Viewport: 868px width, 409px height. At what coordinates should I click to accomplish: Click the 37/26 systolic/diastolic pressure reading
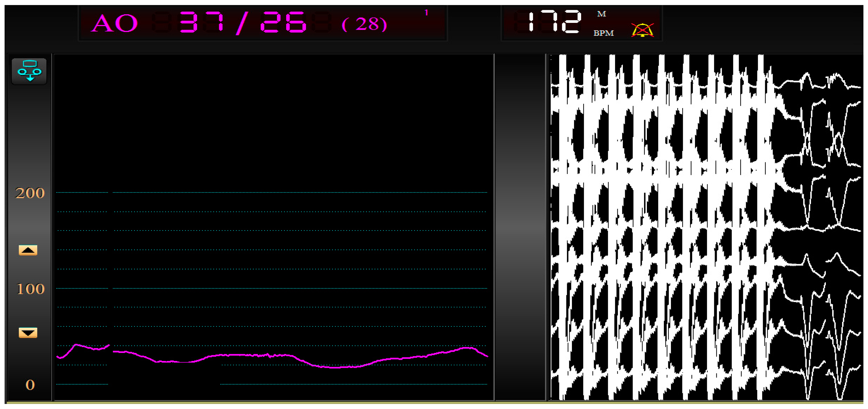click(x=243, y=23)
